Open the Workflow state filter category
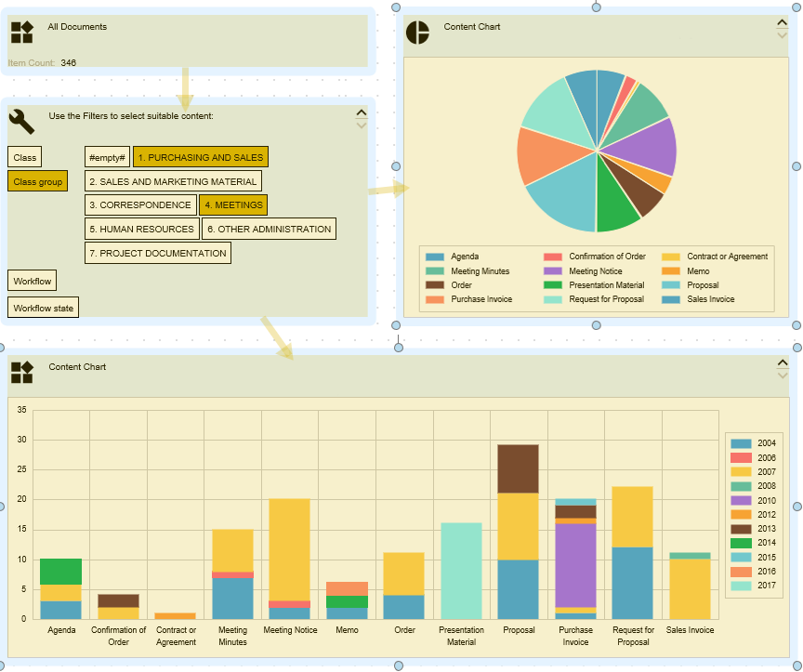 pos(43,308)
